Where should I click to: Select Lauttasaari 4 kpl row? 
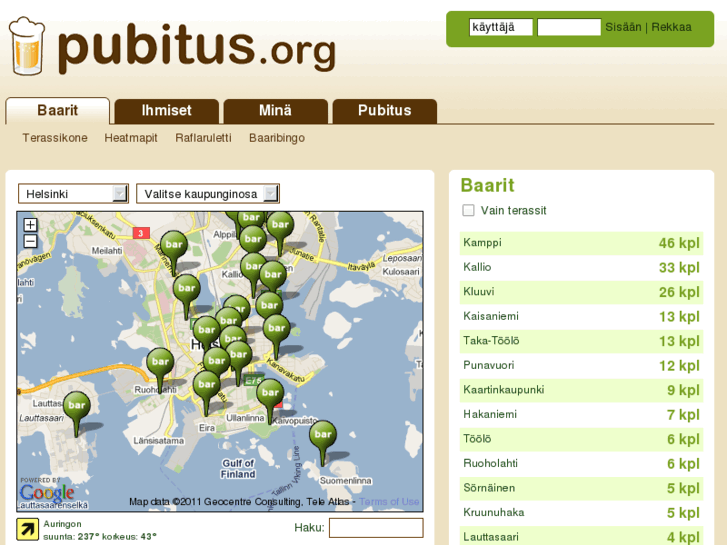581,536
